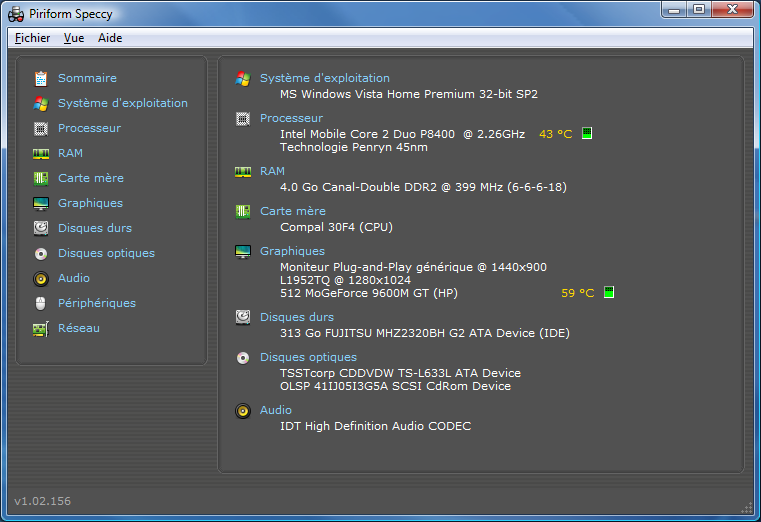761x522 pixels.
Task: Click the monitor icon beside sidebar Graphiques
Action: (x=41, y=204)
